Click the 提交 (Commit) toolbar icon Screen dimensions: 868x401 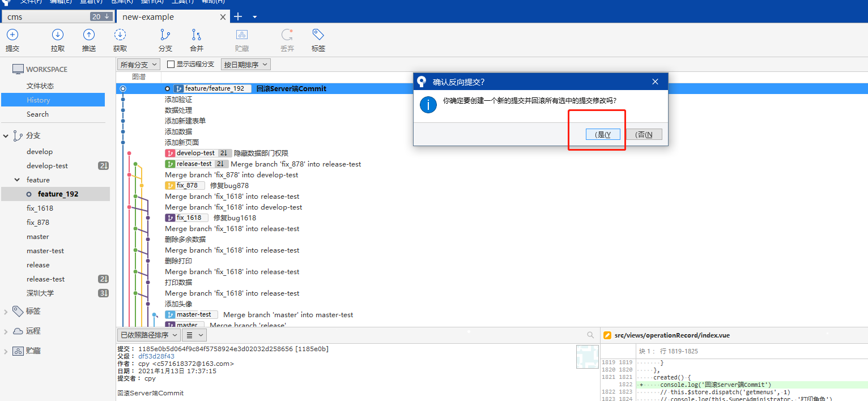(12, 35)
